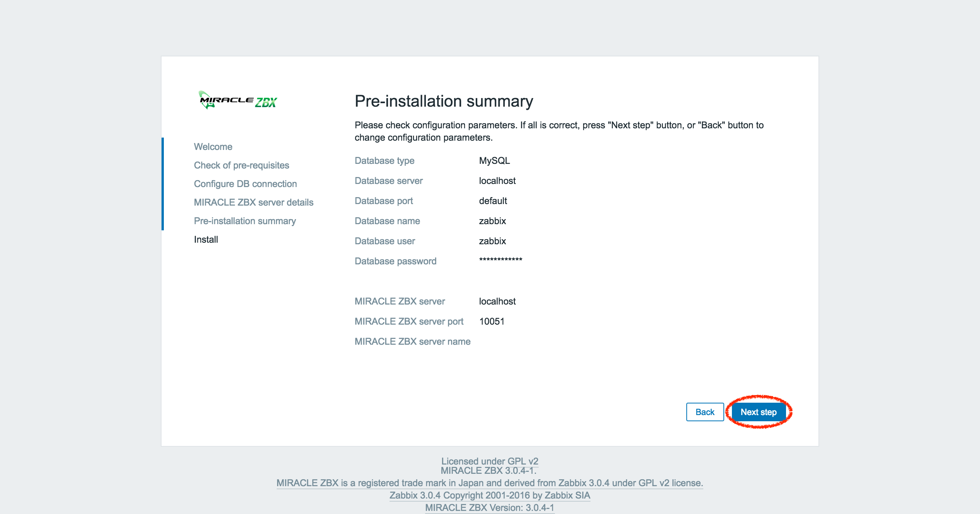
Task: Click the Pre-installation summary heading
Action: coord(444,101)
